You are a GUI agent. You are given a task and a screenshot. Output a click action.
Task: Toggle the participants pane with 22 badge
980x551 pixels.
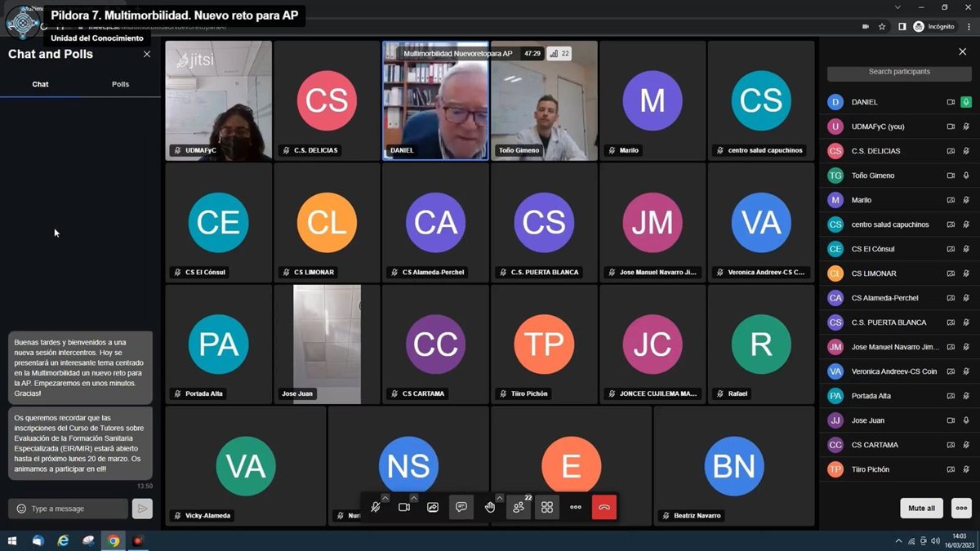(x=519, y=507)
